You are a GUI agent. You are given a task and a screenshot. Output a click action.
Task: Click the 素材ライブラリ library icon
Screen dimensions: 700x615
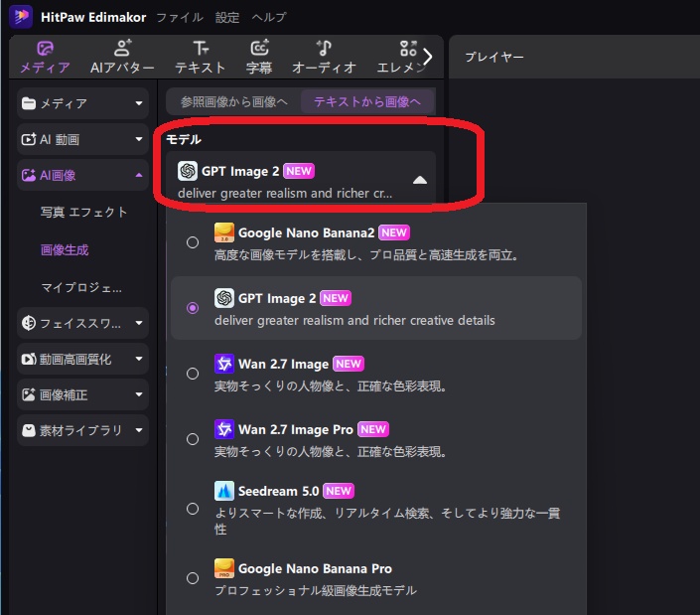29,430
